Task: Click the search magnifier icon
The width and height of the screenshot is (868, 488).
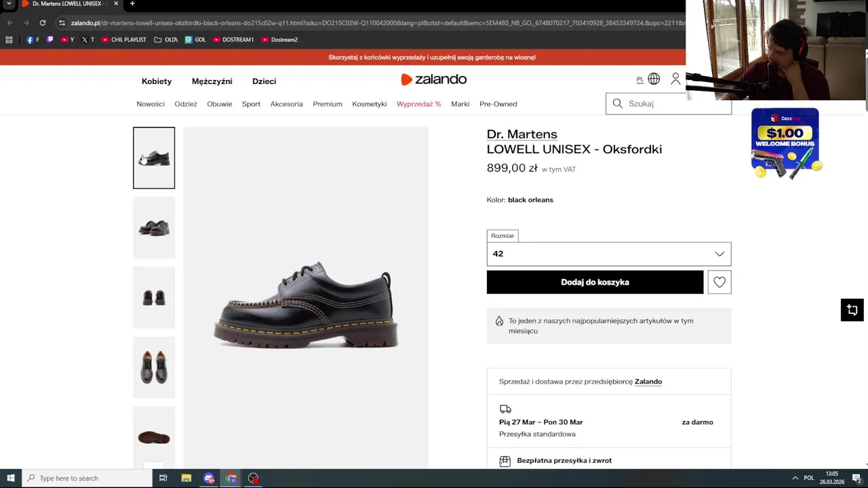Action: tap(617, 104)
